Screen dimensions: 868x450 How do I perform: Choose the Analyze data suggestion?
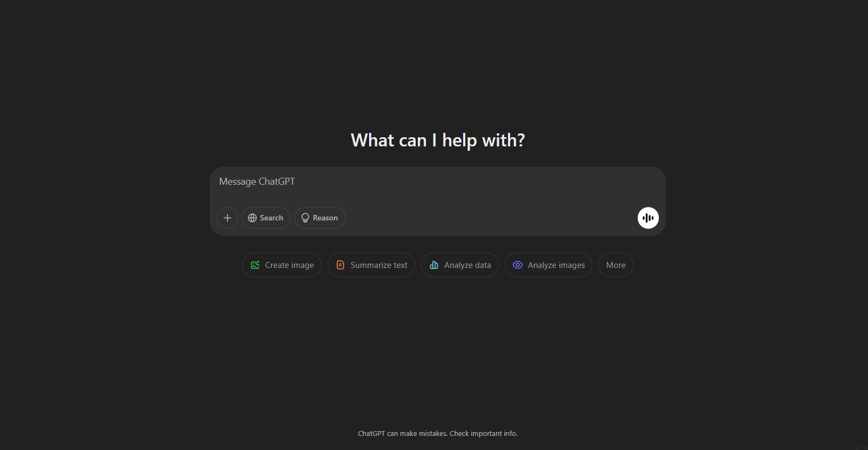click(460, 265)
